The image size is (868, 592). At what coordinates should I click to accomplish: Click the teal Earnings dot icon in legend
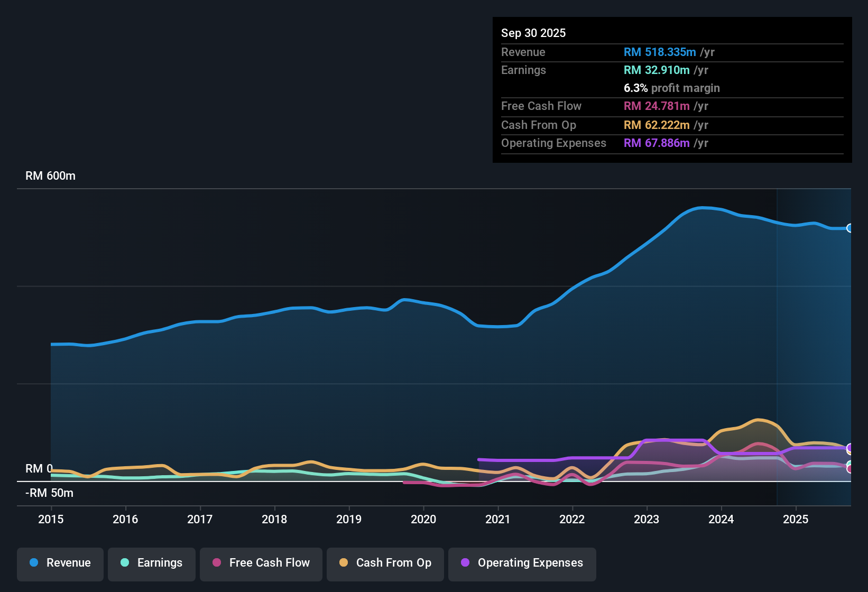pos(124,563)
